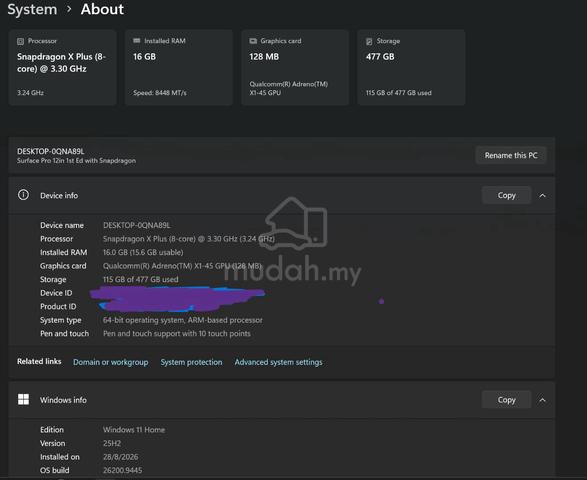Click the Storage drive icon
This screenshot has height=480, width=587.
(369, 41)
